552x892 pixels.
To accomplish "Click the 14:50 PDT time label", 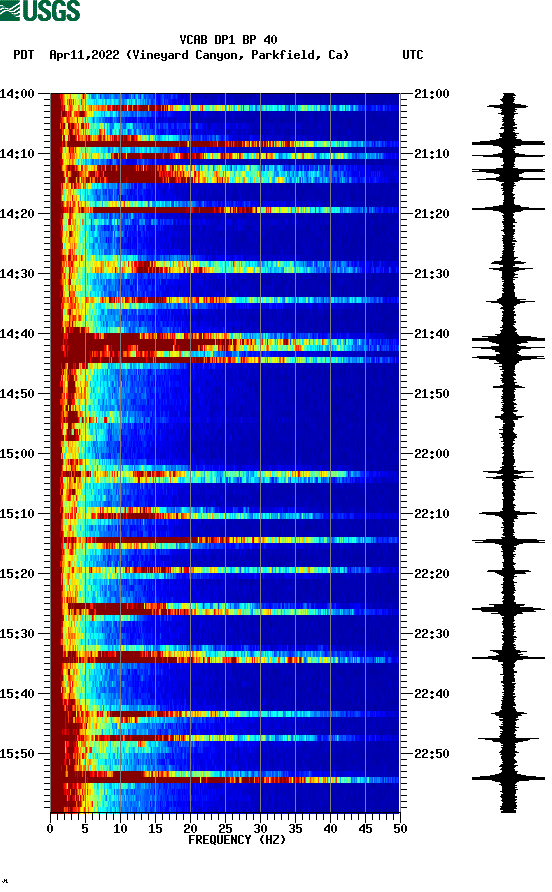I will point(17,394).
